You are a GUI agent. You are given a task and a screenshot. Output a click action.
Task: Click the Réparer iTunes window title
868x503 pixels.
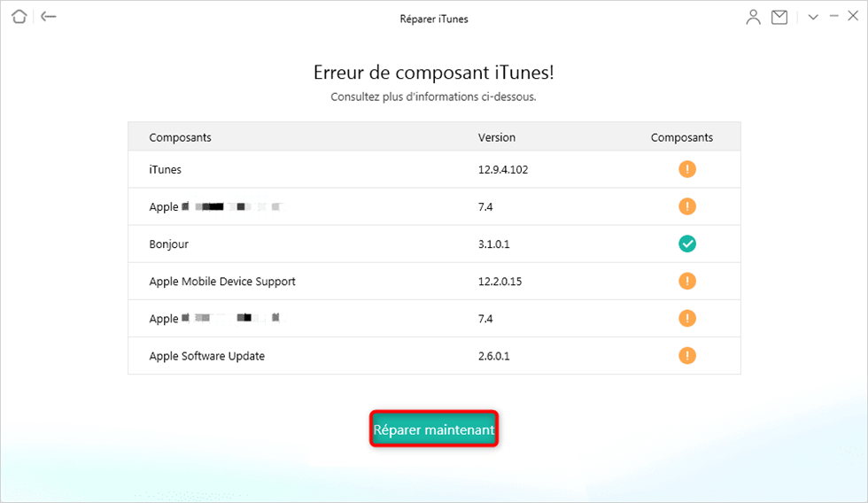click(x=434, y=19)
